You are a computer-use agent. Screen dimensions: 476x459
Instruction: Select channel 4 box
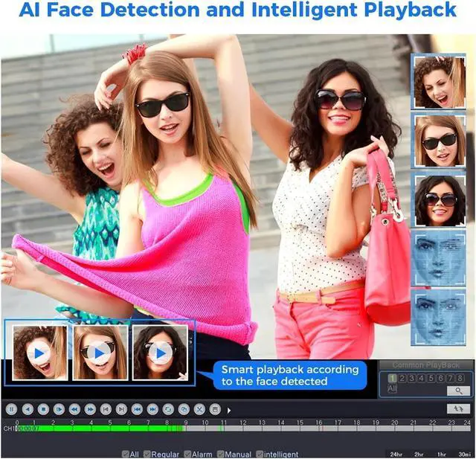tap(422, 378)
